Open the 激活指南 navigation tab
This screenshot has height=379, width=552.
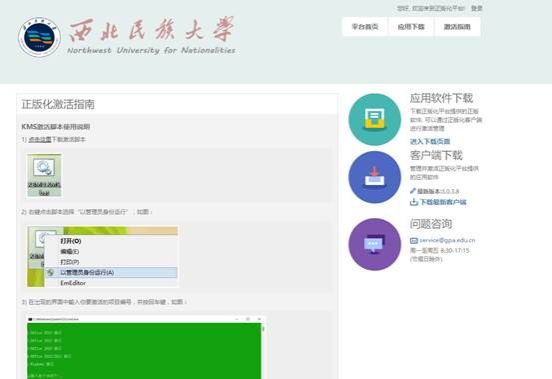click(457, 27)
